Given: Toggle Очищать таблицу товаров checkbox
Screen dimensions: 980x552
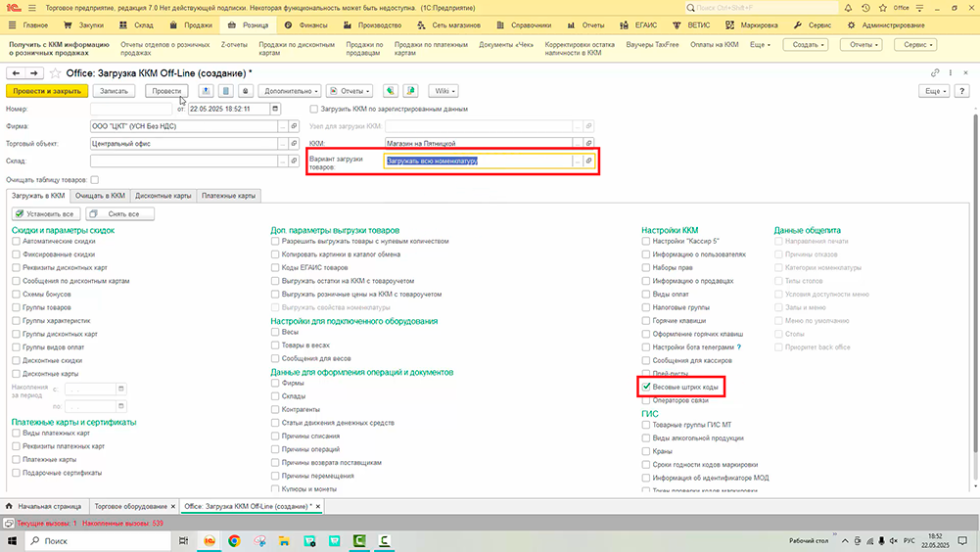Looking at the screenshot, I should tap(95, 180).
